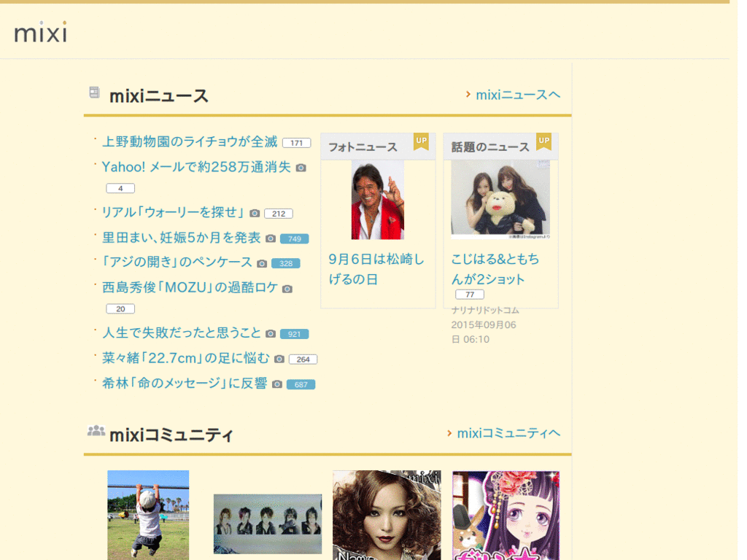Open community thumbnail of curly-haired woman
The width and height of the screenshot is (747, 560).
click(x=387, y=516)
